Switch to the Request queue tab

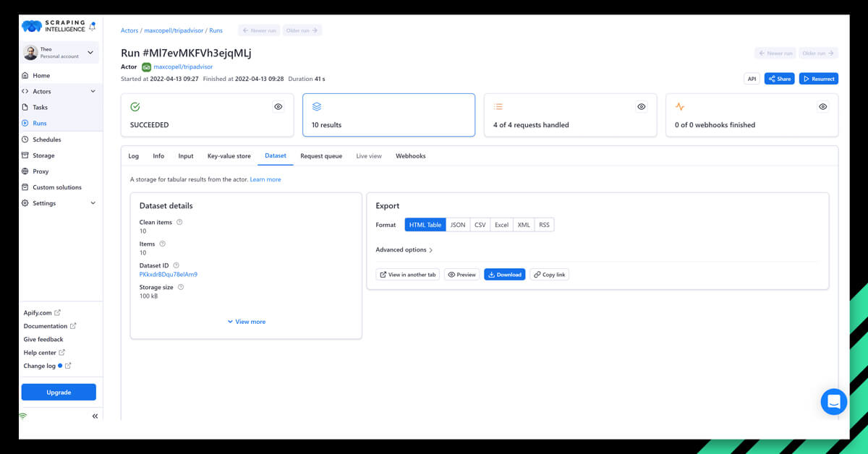click(321, 155)
